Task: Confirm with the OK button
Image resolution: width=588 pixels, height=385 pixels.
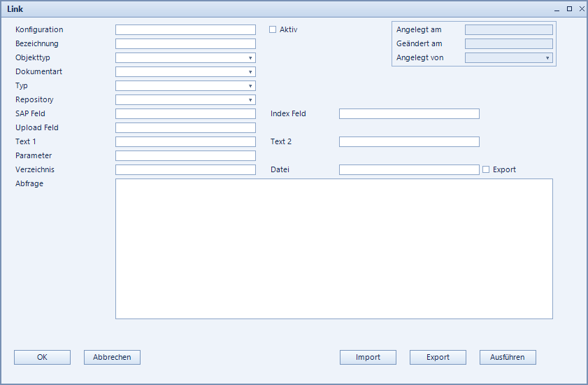Action: [42, 357]
